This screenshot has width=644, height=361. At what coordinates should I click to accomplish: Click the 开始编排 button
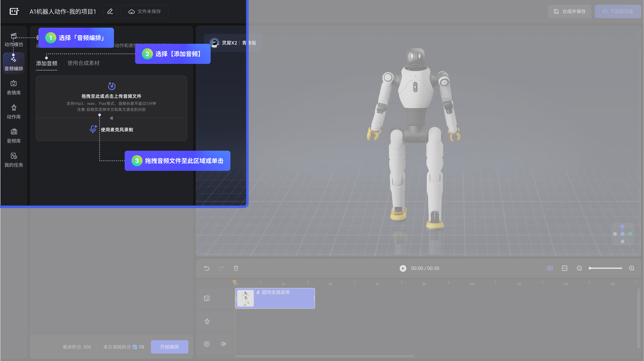tap(169, 347)
